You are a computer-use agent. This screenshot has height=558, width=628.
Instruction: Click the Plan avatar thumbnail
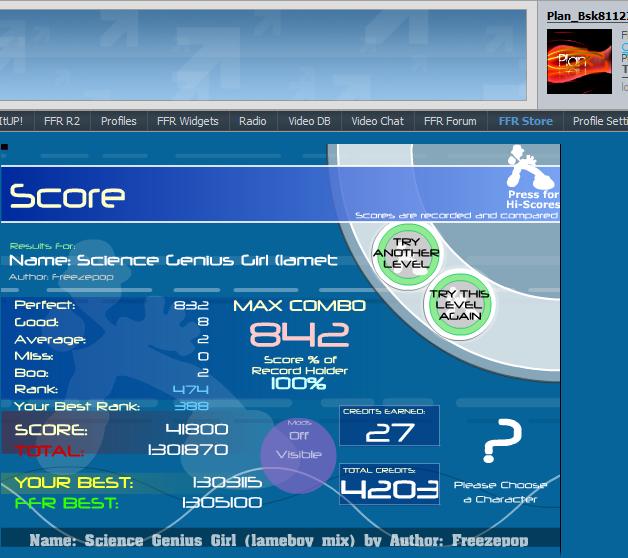(579, 61)
